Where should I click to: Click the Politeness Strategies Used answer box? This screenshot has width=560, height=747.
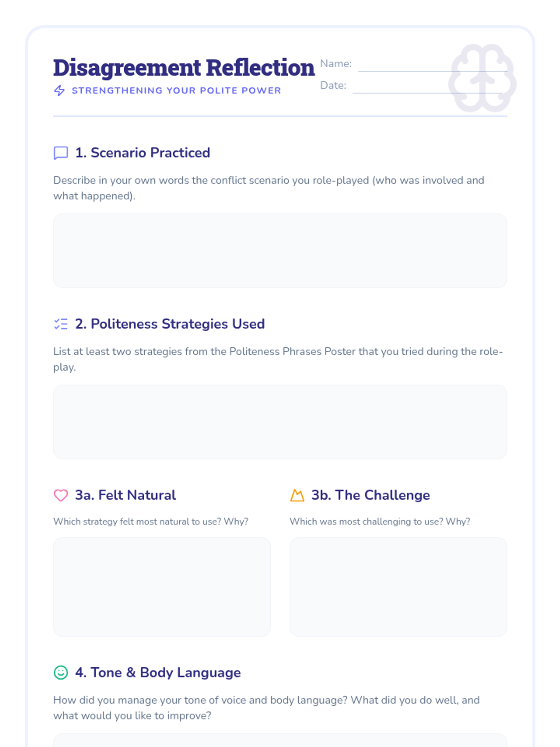[x=280, y=422]
